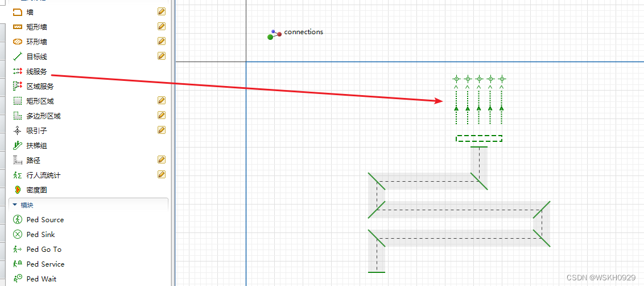Screen dimensions: 644x286
Task: Select the 环形墙 circular wall icon
Action: pos(17,42)
